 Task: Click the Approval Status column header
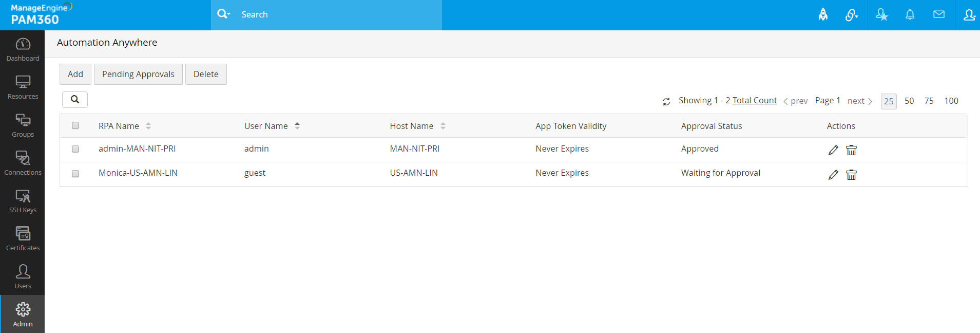tap(712, 126)
